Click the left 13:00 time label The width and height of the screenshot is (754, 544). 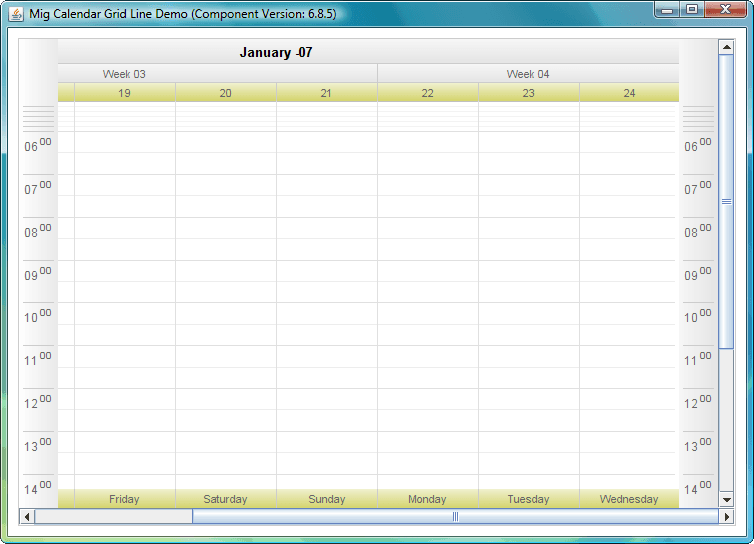click(38, 445)
